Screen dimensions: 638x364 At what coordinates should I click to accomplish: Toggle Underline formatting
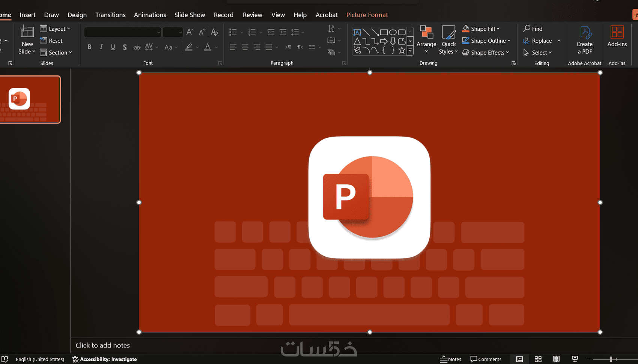point(113,47)
